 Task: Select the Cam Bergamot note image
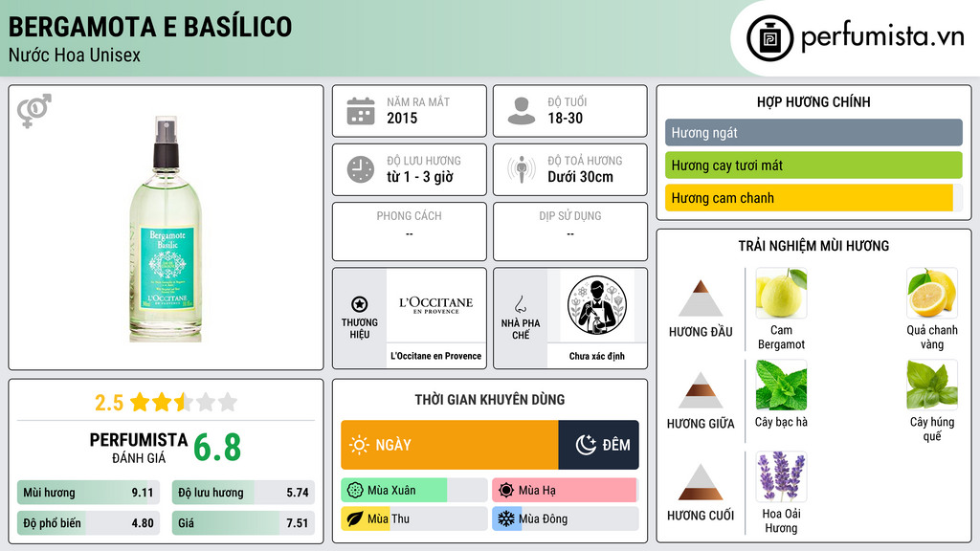coord(781,293)
